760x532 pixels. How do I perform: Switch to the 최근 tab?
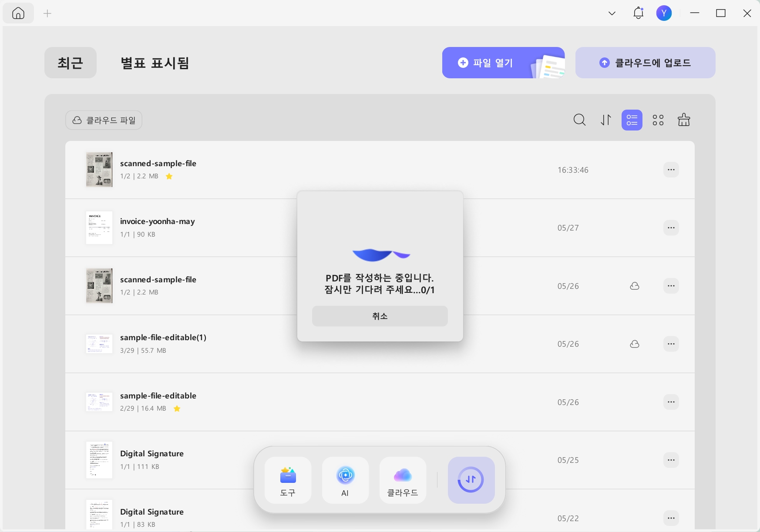[71, 63]
